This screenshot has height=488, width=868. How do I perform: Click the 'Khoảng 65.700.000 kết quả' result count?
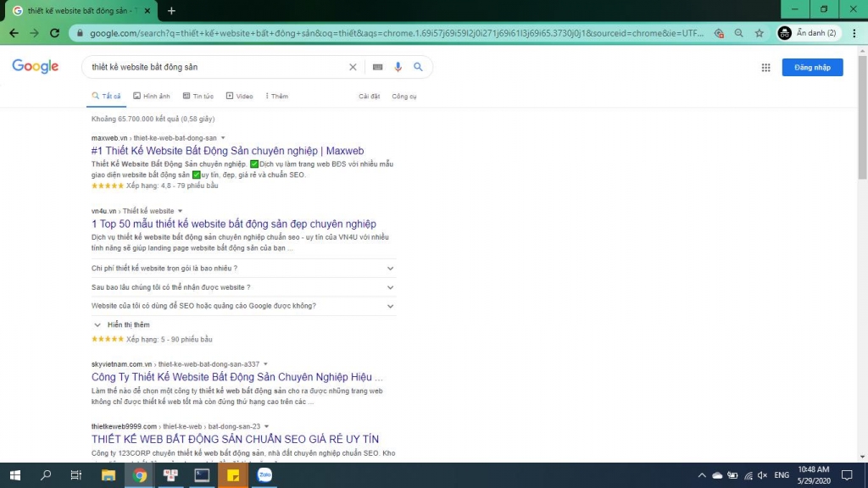pos(153,119)
